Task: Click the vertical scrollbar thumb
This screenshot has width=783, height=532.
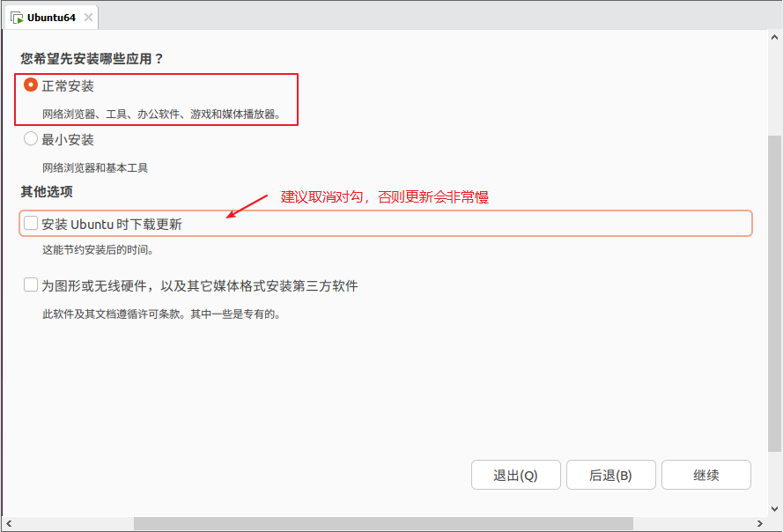Action: click(x=774, y=293)
